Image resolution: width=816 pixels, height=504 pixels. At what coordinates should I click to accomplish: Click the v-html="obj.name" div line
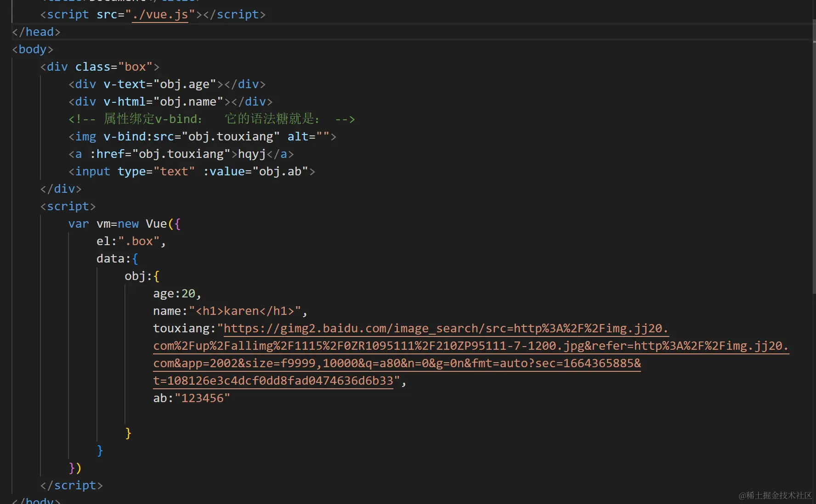170,102
